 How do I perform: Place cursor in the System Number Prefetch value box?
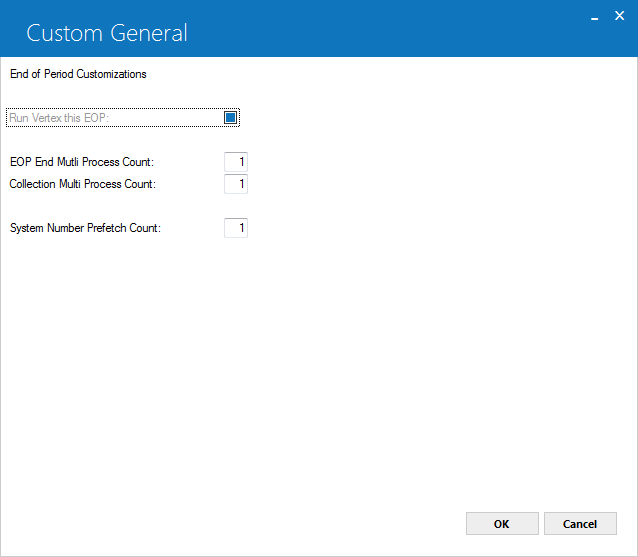pos(236,228)
